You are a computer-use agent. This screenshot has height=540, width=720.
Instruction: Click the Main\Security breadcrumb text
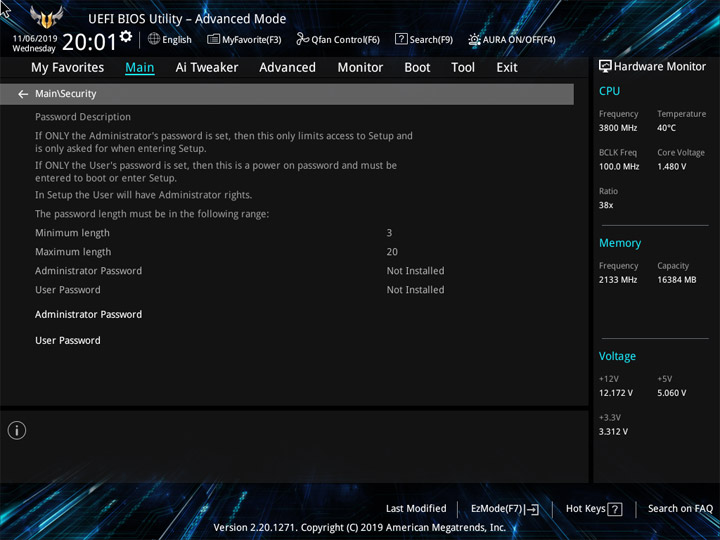point(66,94)
